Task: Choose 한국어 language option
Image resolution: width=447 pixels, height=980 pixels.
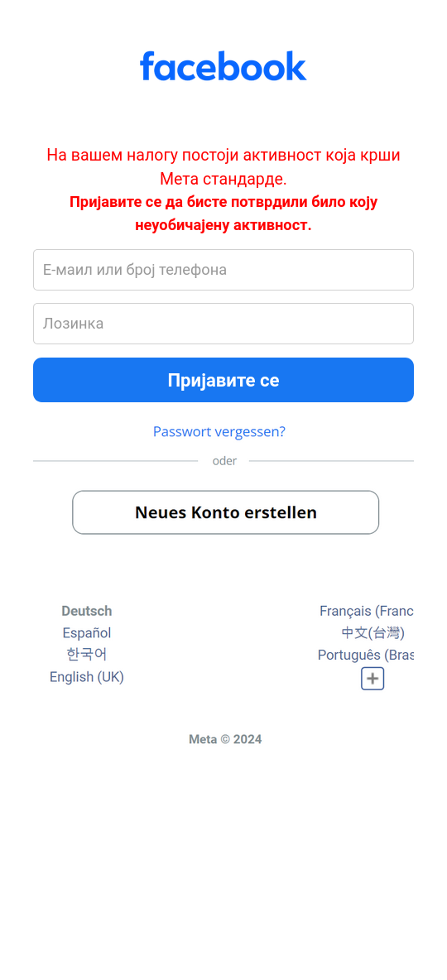Action: (87, 655)
